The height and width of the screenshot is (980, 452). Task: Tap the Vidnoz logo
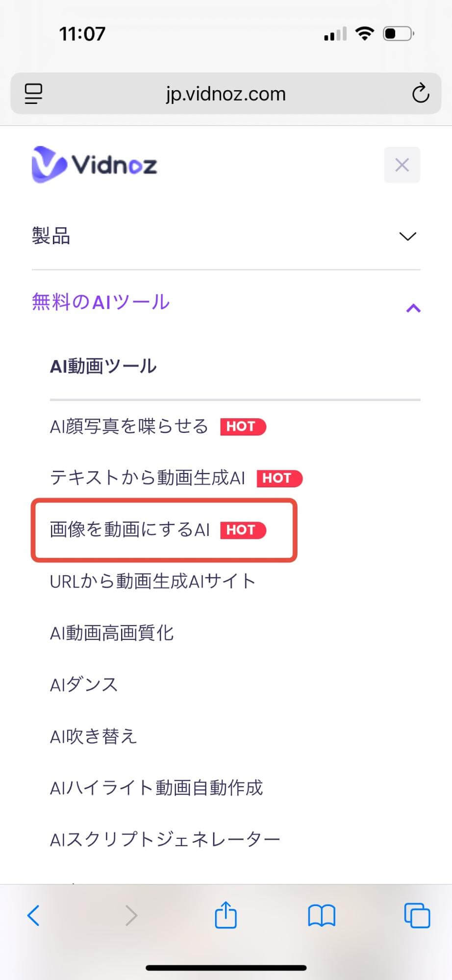coord(94,165)
